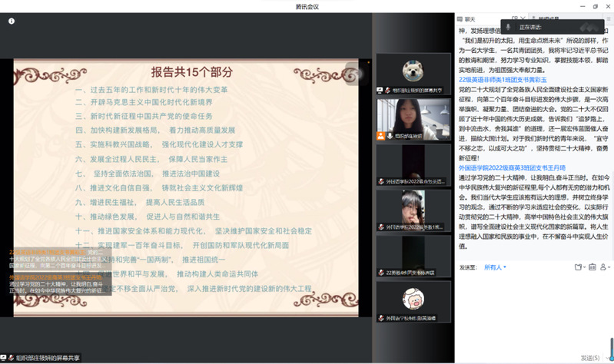Toggle mic icon on pig avatar participant tile
This screenshot has height=364, width=614.
coord(380,315)
